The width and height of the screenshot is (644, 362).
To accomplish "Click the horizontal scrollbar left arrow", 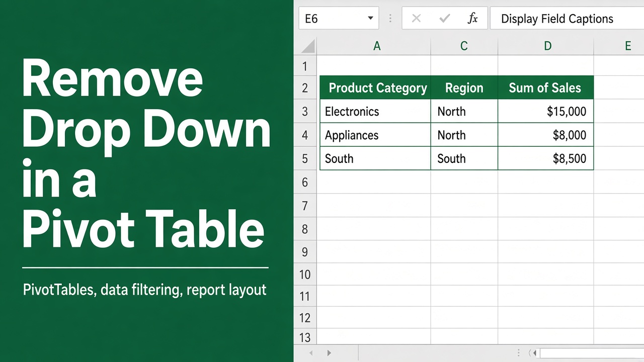I will click(535, 353).
